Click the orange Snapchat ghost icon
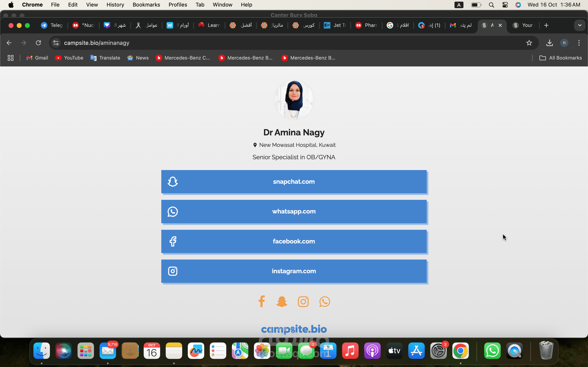Viewport: 588px width, 367px height. click(x=282, y=302)
